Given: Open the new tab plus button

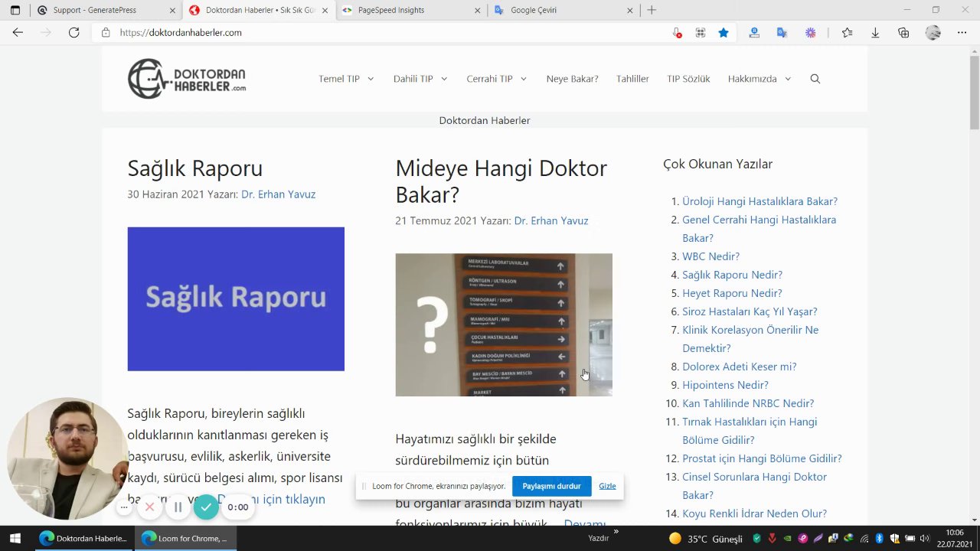Looking at the screenshot, I should [652, 10].
